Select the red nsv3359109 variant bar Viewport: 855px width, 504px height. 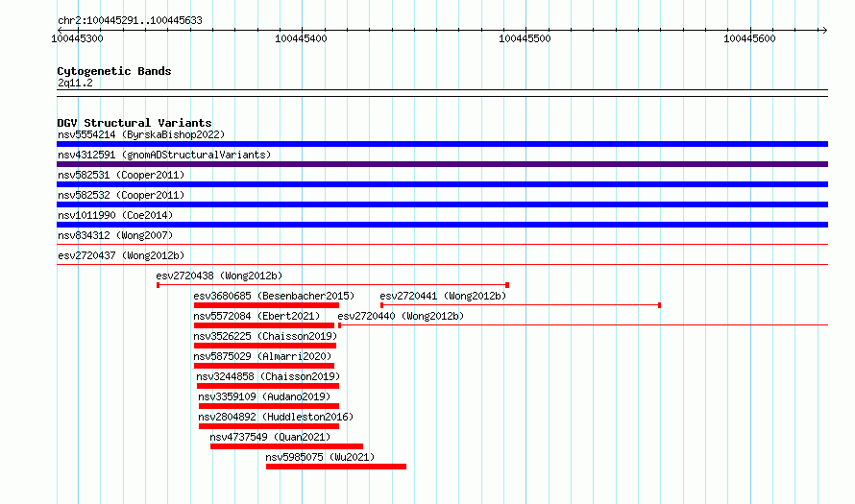[269, 406]
